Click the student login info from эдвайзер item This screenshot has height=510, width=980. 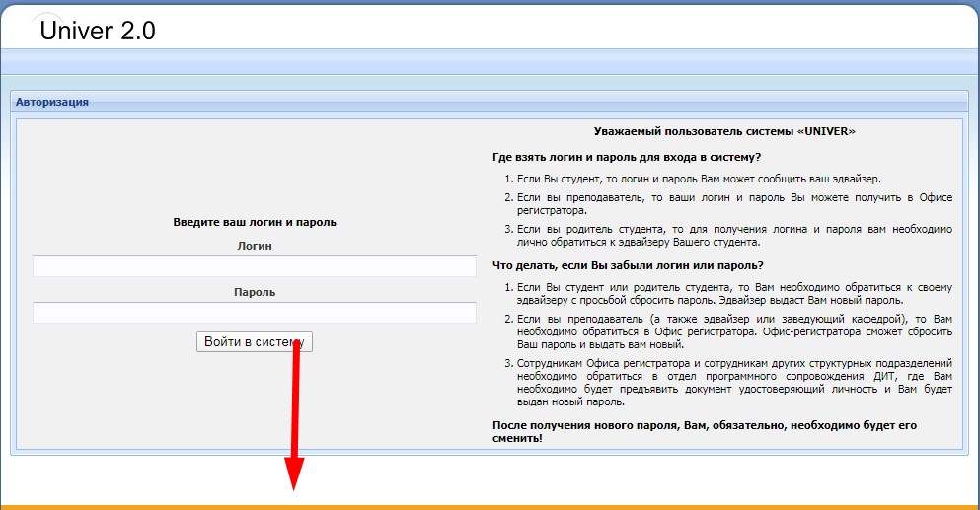[699, 179]
